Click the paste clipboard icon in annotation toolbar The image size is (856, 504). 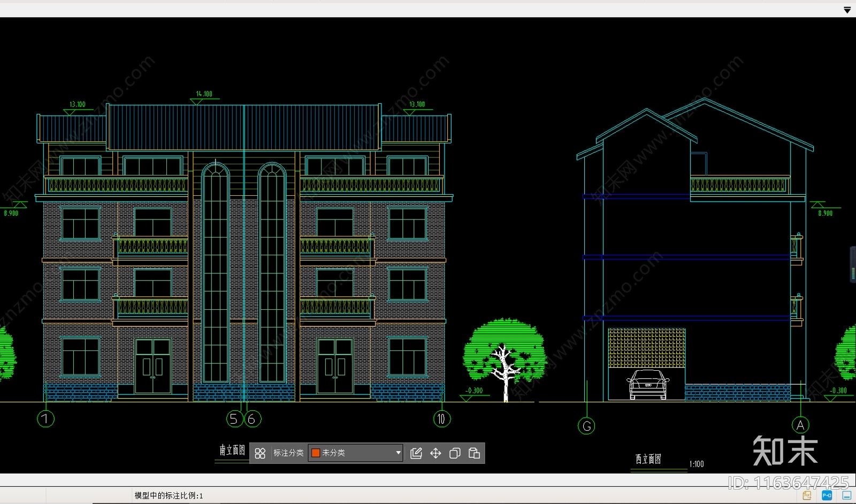[x=474, y=453]
